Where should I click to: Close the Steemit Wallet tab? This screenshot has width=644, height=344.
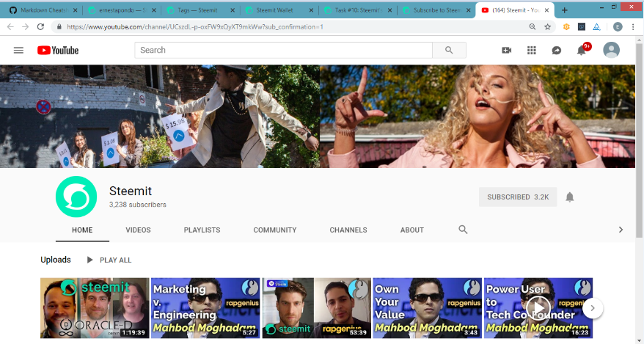(x=311, y=10)
